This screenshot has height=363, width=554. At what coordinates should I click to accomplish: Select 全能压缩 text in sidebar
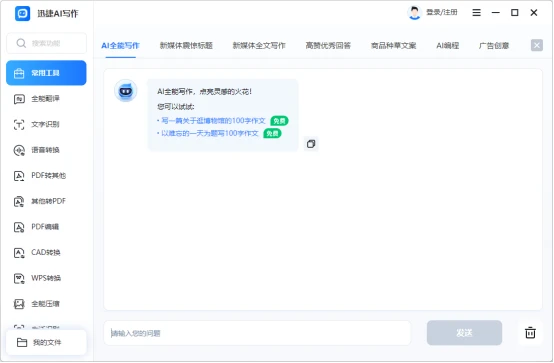pyautogui.click(x=46, y=304)
